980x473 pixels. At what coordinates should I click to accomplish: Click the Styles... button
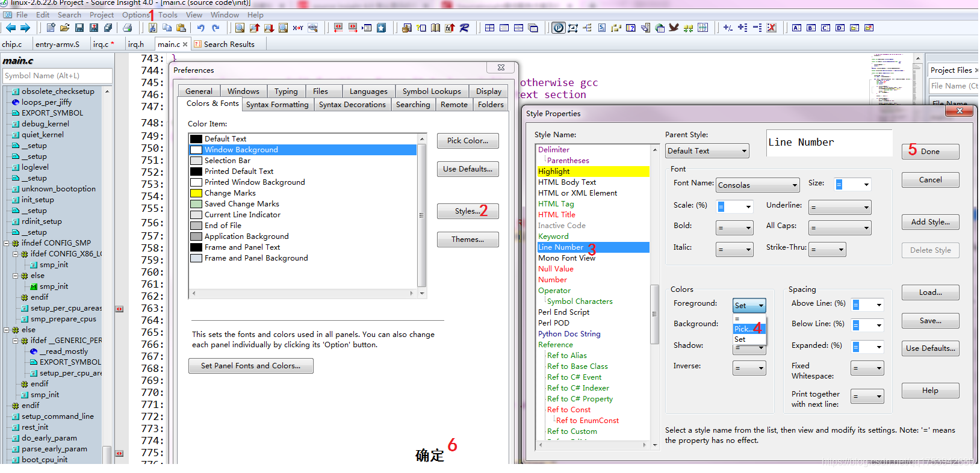click(x=467, y=211)
